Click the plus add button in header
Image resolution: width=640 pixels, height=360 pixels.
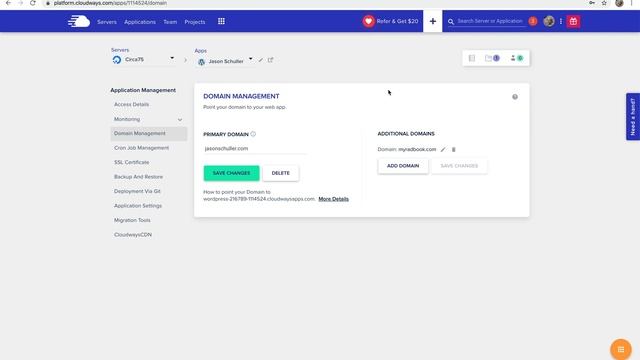point(433,21)
